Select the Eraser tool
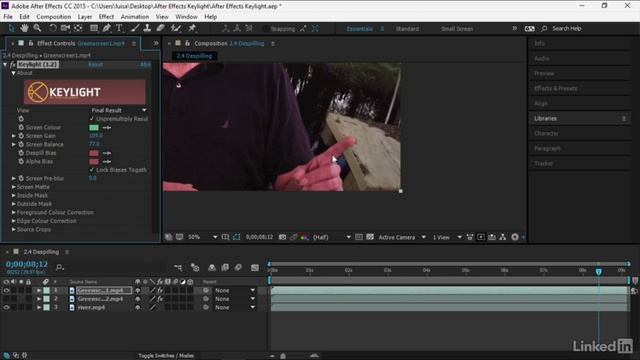This screenshot has height=360, width=640. [160, 28]
